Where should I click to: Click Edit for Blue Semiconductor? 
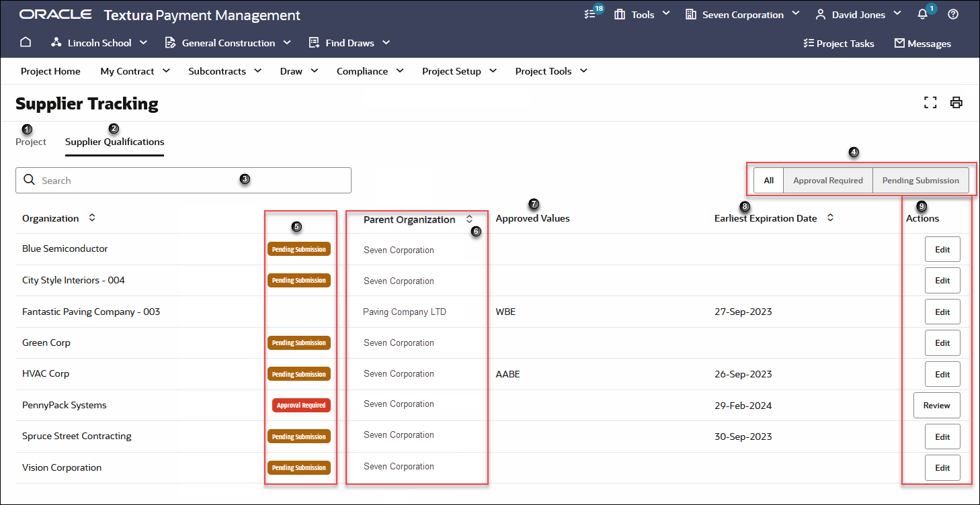pos(942,249)
